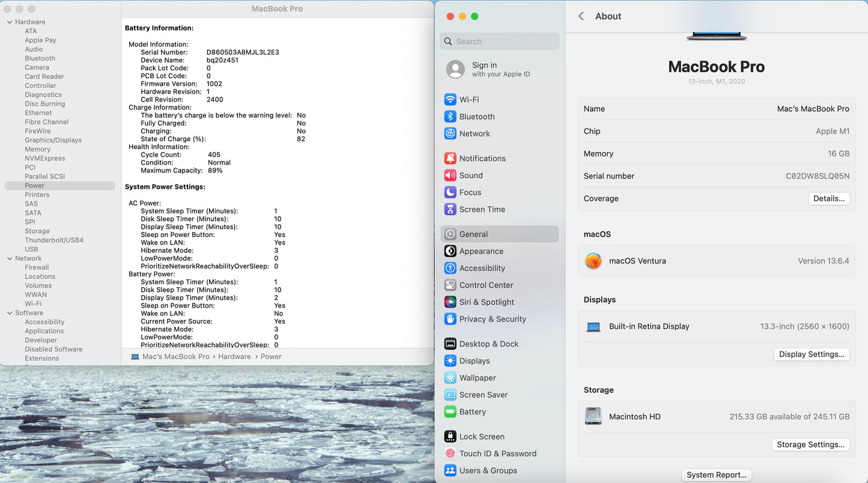This screenshot has height=483, width=868.
Task: Click the Wi-Fi icon in Settings sidebar
Action: pos(450,100)
